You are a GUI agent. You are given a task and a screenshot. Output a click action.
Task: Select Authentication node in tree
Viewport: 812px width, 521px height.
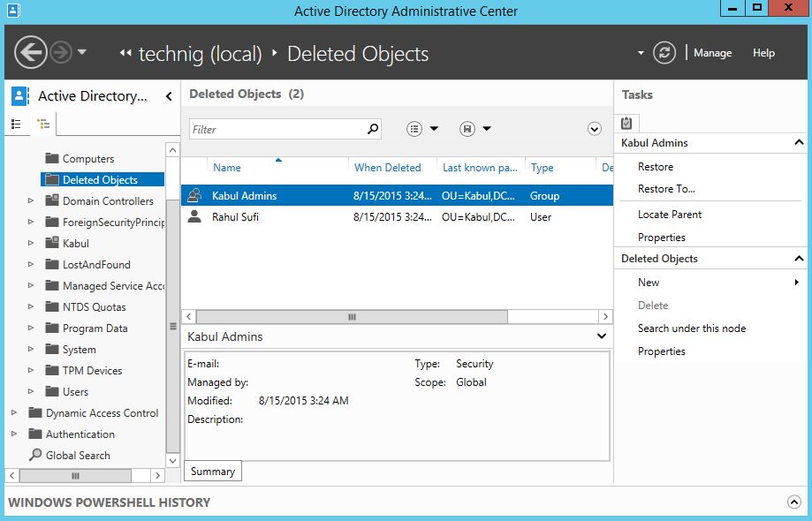click(x=80, y=434)
